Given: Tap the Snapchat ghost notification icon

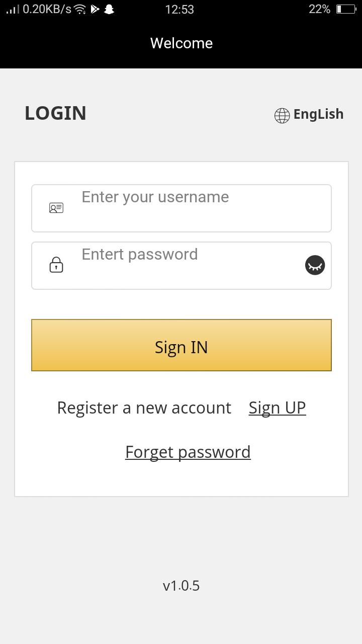Looking at the screenshot, I should point(109,9).
